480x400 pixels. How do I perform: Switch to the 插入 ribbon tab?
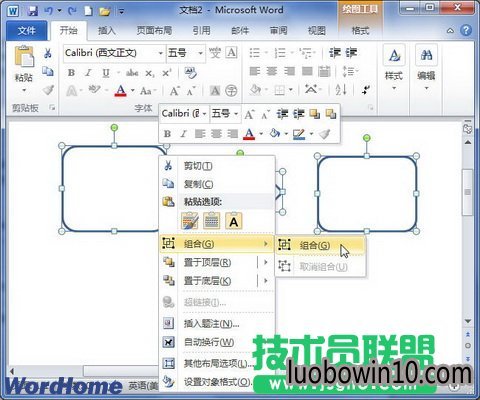[x=106, y=31]
